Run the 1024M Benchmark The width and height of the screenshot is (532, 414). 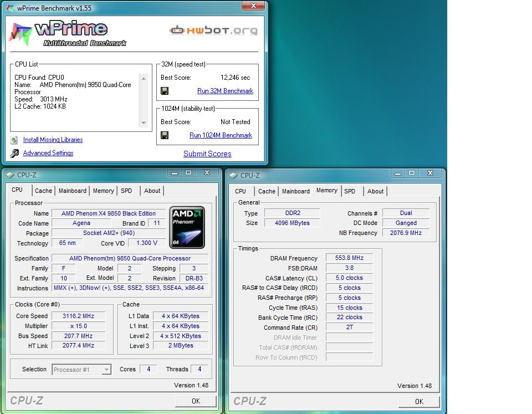click(x=221, y=135)
